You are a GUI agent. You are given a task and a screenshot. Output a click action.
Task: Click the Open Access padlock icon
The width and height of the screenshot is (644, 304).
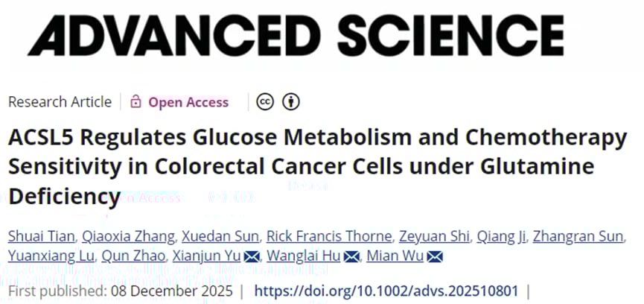(136, 102)
